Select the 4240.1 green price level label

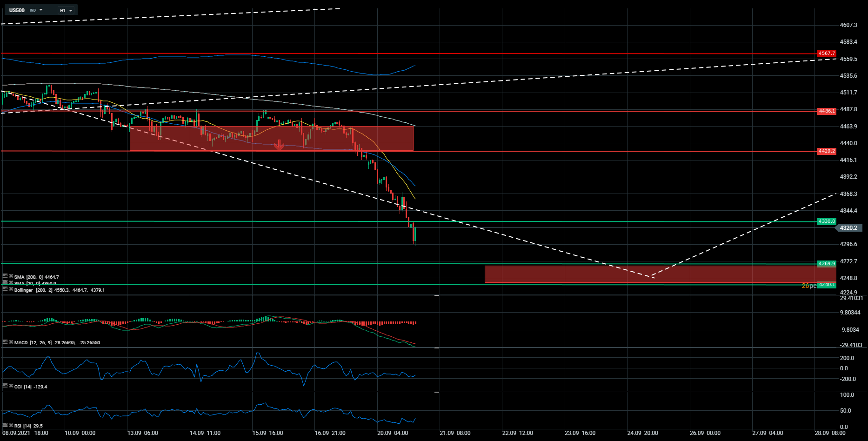[x=827, y=285]
